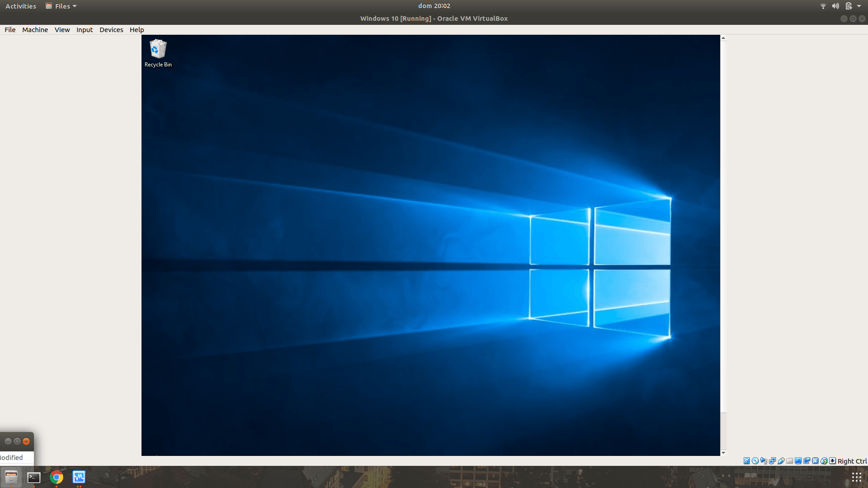Click the hard disk activity status icon
Screen dimensions: 868x488
tap(746, 461)
